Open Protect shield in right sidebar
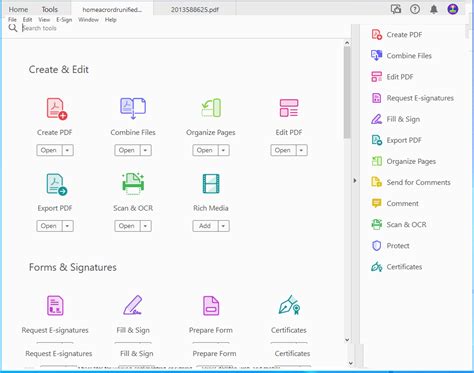Screen dimensions: 474x373 tap(376, 246)
